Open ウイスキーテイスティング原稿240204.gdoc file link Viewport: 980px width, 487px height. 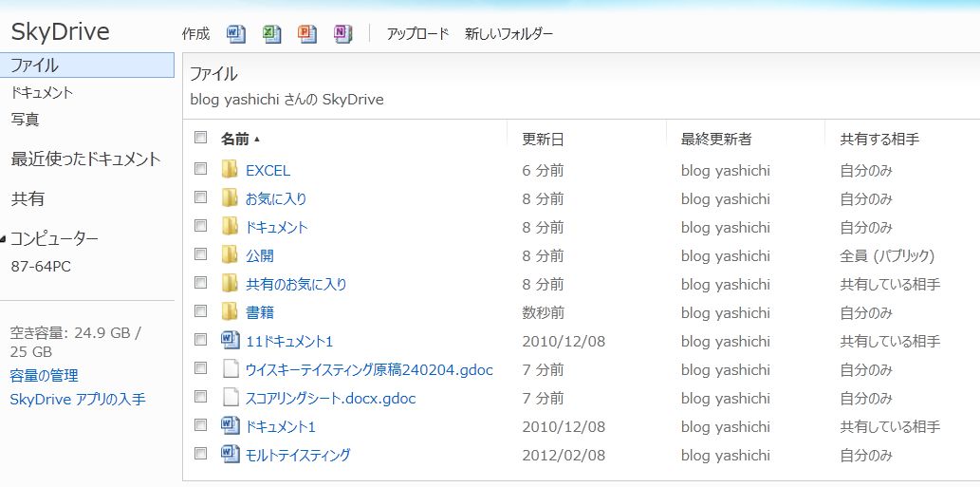tap(369, 370)
